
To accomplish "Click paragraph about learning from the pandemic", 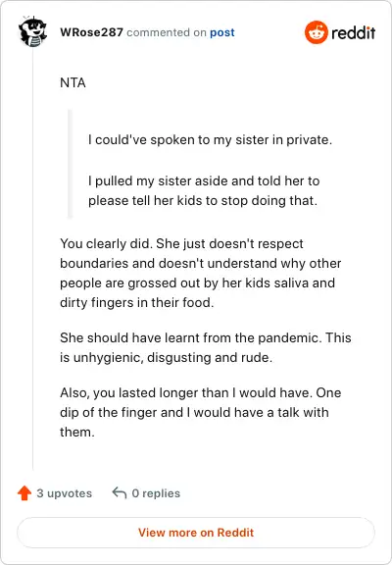I will pos(206,347).
